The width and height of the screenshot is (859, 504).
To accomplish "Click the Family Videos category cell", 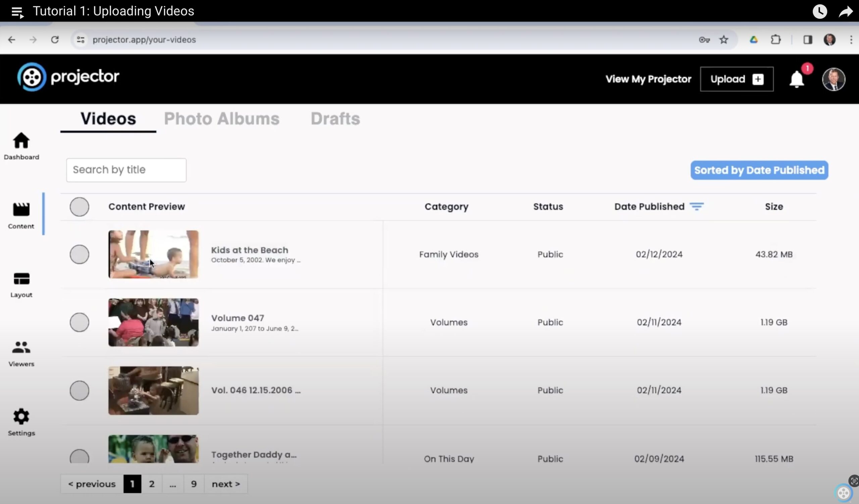I will 449,255.
